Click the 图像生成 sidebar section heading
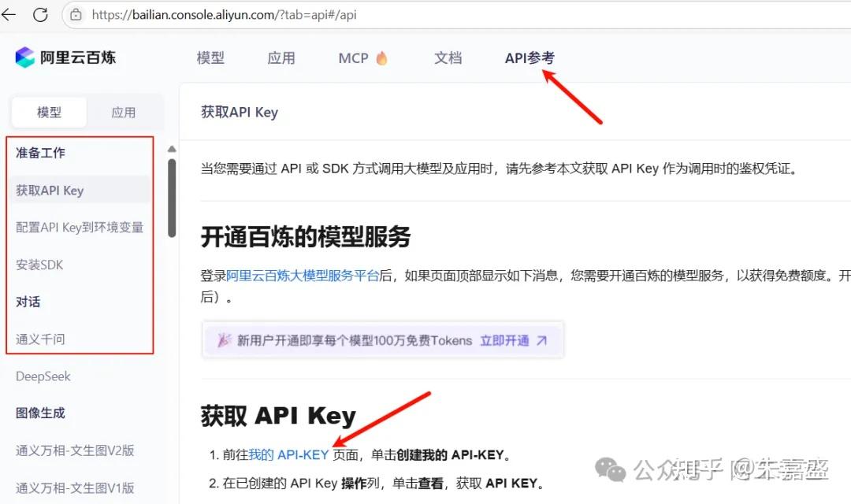851x504 pixels. tap(40, 413)
